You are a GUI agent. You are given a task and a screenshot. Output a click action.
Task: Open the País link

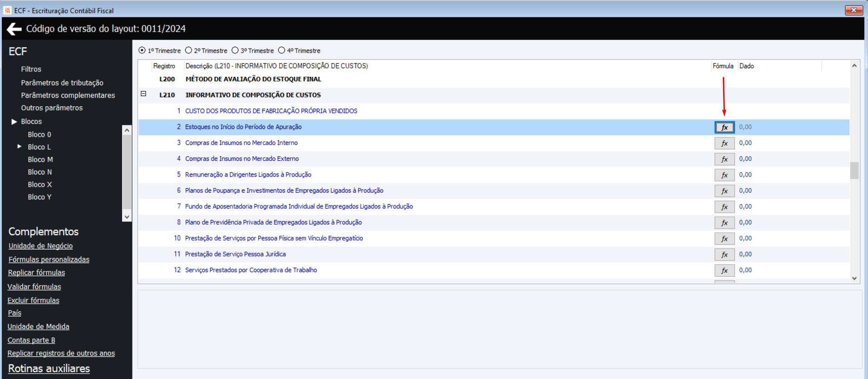(x=15, y=313)
